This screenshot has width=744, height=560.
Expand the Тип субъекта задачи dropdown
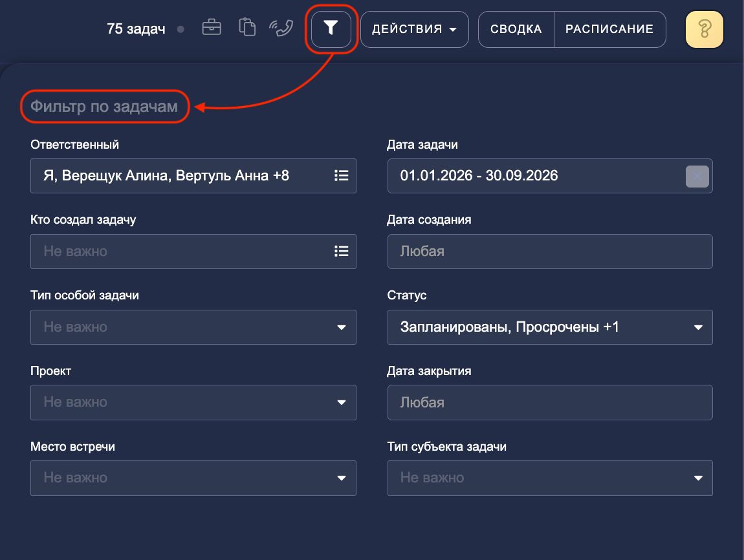(698, 478)
